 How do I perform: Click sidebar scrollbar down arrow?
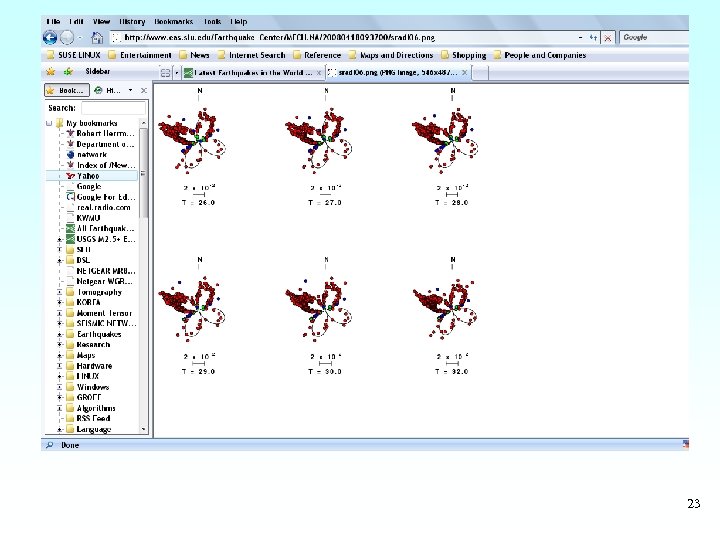tap(144, 429)
